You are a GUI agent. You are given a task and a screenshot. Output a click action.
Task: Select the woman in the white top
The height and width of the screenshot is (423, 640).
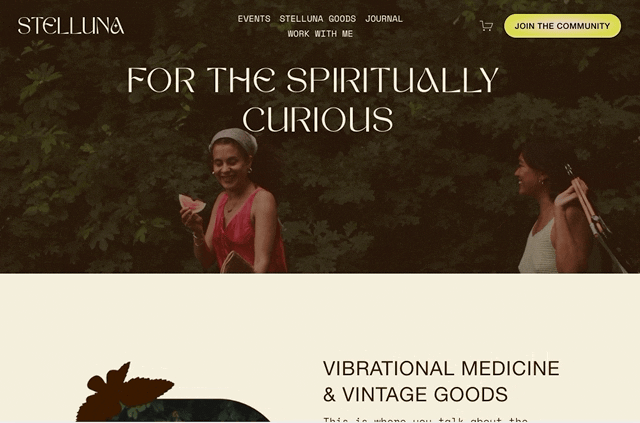(551, 208)
